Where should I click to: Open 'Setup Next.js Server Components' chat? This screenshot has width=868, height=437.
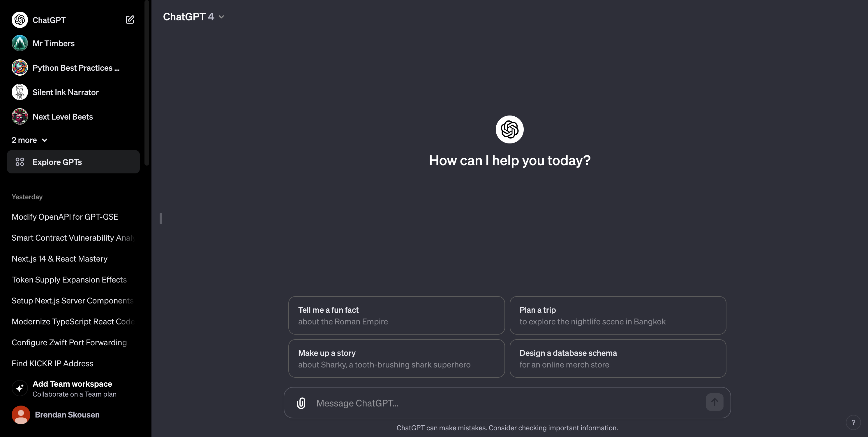73,301
